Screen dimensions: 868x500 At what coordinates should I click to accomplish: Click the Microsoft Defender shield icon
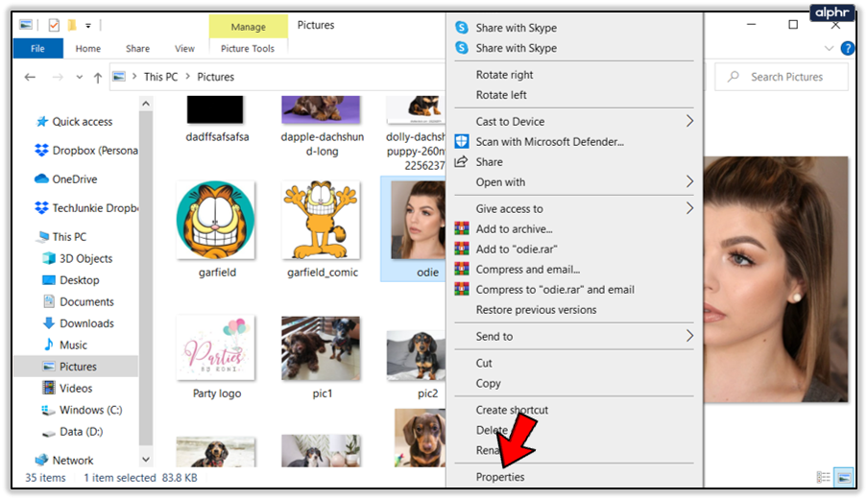pos(462,142)
